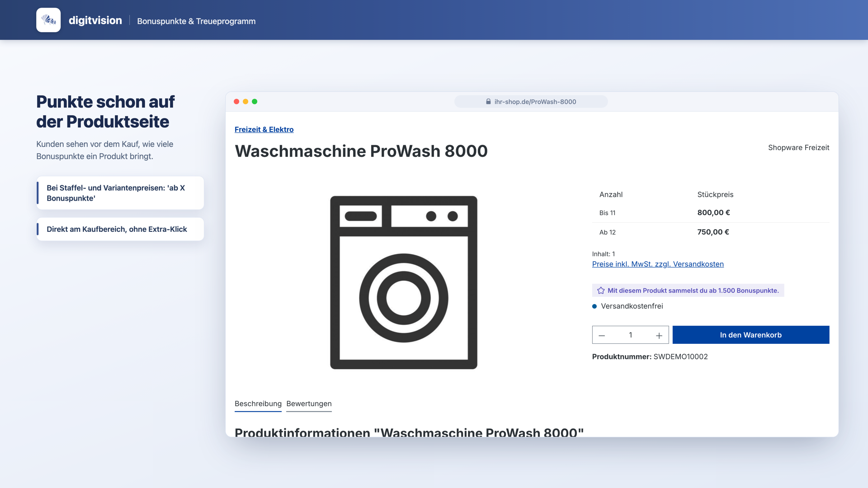Click the Shopware Freizeit manufacturer label
Screen dimensions: 868x488
[798, 147]
